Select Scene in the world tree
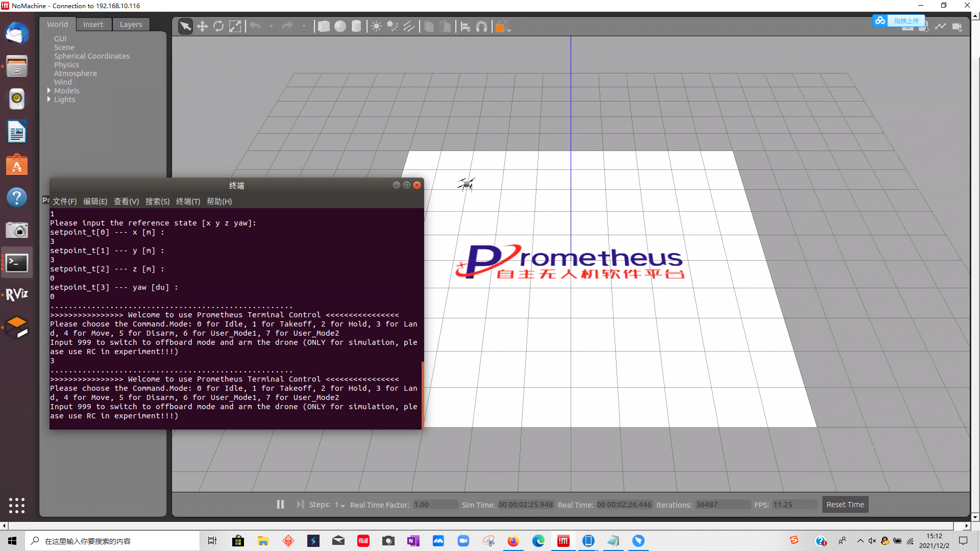The image size is (980, 551). pyautogui.click(x=64, y=47)
